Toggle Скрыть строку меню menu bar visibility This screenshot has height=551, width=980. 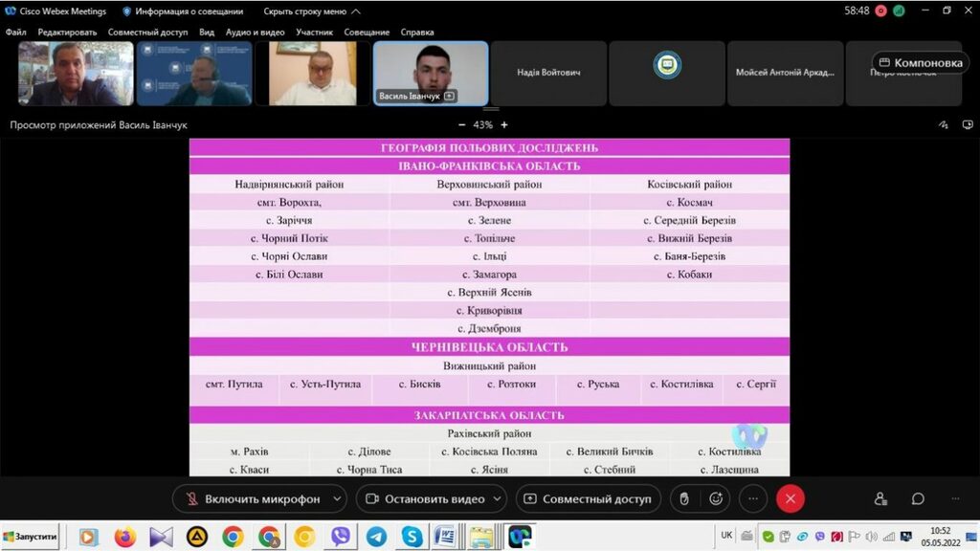coord(312,11)
